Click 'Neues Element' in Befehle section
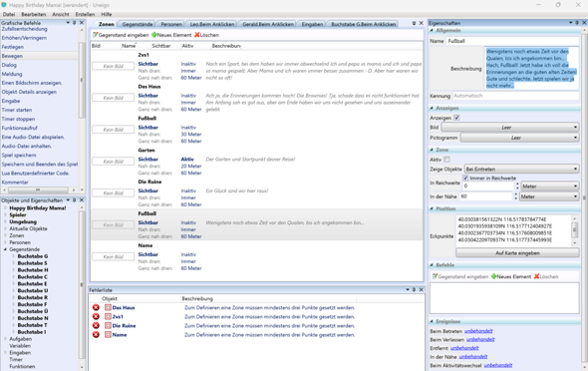This screenshot has height=371, width=588. tap(511, 276)
